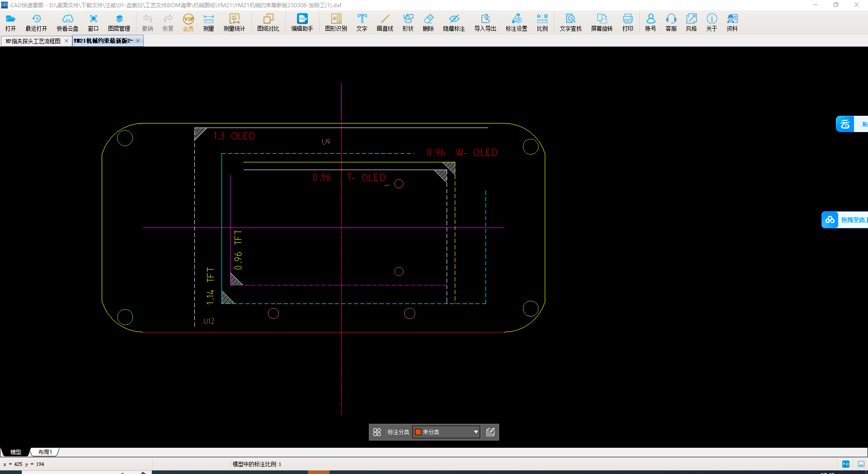This screenshot has height=474, width=868.
Task: Click the 标注分类 grid icon
Action: click(377, 432)
